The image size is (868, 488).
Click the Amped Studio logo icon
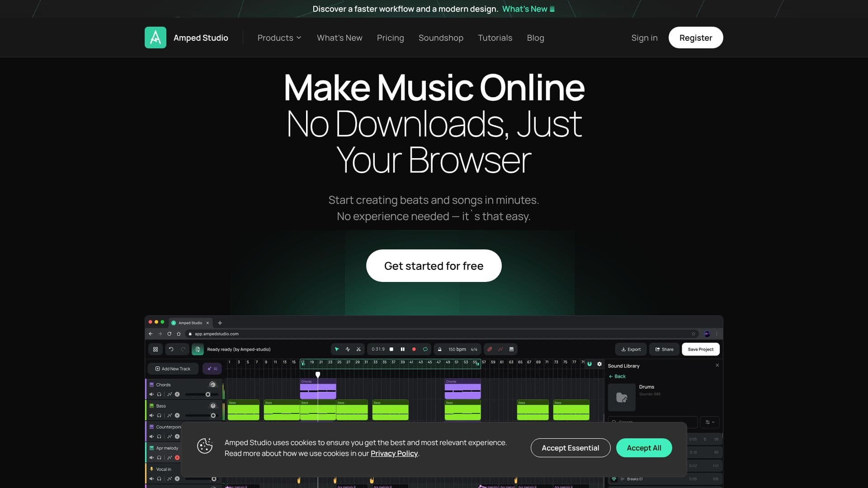click(x=155, y=38)
